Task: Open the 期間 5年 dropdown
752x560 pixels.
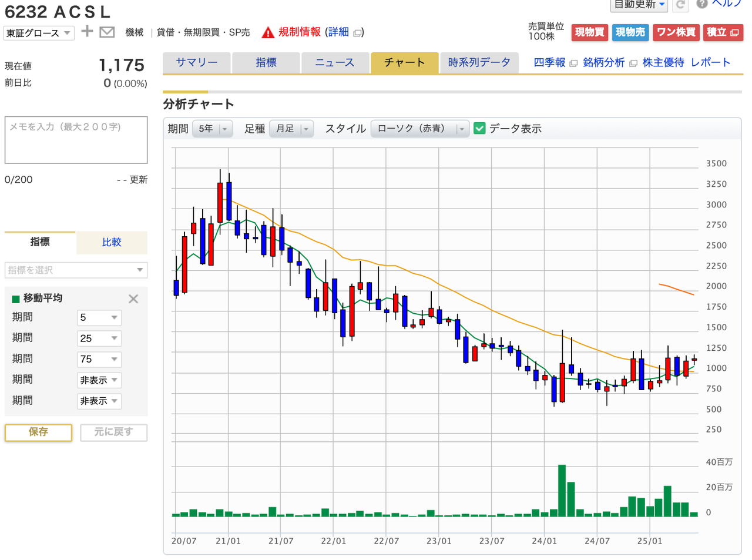Action: (213, 129)
